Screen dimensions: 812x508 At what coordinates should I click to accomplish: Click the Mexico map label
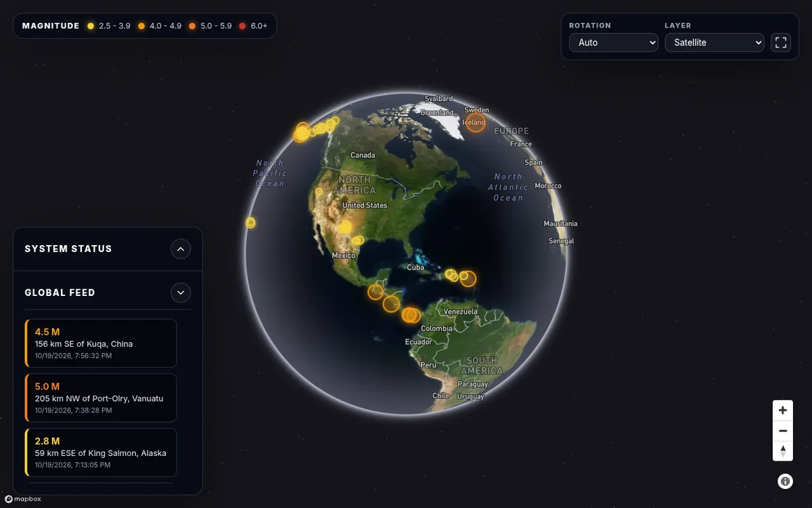tap(344, 255)
